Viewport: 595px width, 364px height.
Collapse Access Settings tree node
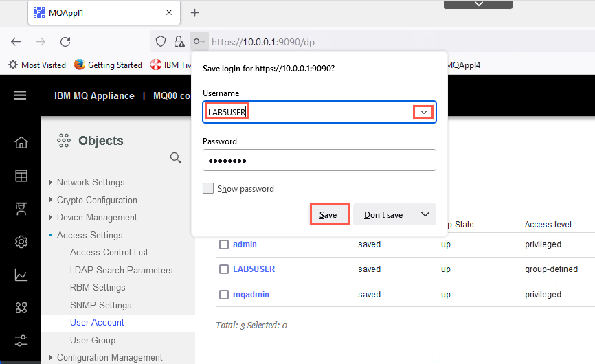50,235
